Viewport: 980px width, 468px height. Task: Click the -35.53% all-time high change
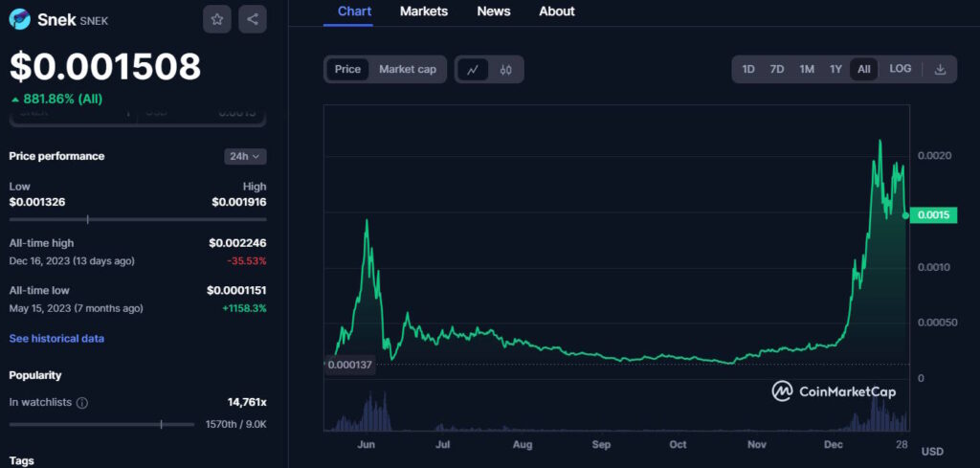click(x=246, y=260)
